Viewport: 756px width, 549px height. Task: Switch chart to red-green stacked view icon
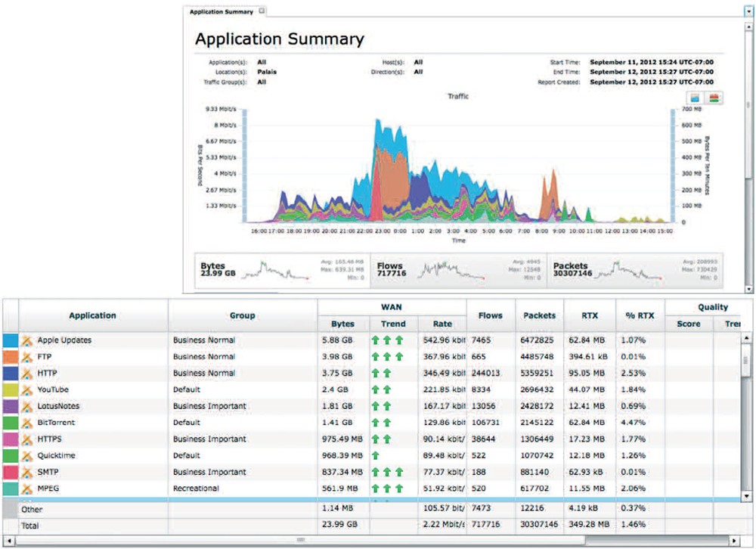(714, 98)
